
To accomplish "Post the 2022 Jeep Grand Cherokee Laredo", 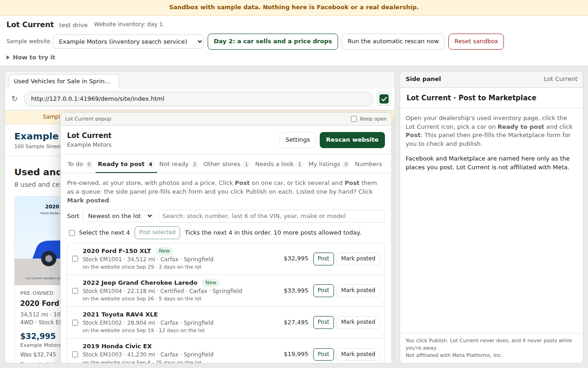I will pos(323,291).
